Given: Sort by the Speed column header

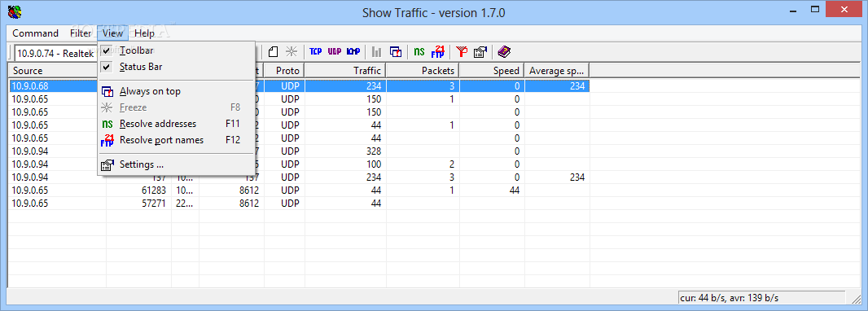Looking at the screenshot, I should [492, 71].
